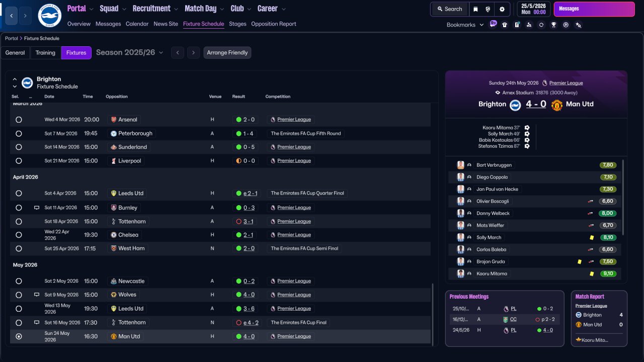This screenshot has height=362, width=644.
Task: Click the circular refresh arrows bookmark icon
Action: 541,25
